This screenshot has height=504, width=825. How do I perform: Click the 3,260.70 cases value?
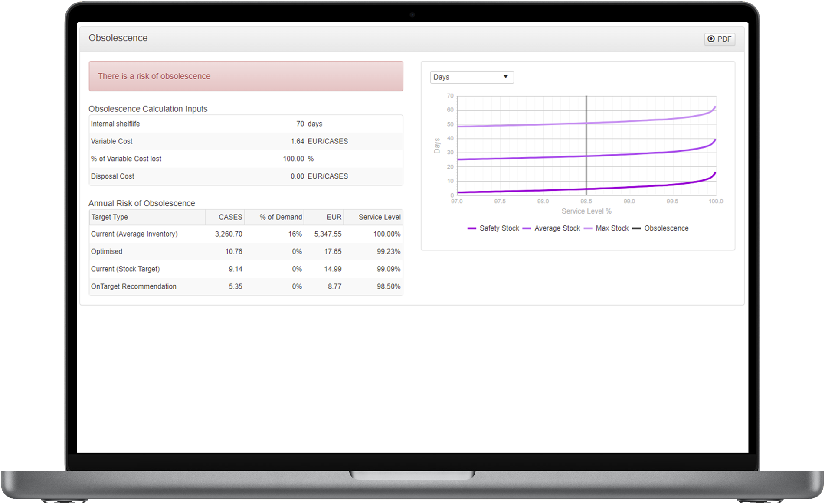pyautogui.click(x=229, y=234)
